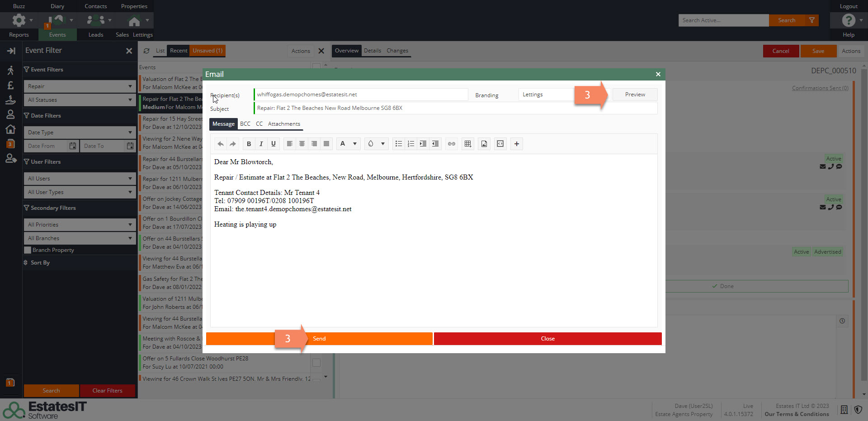
Task: Open the background color droplet picker
Action: pos(376,144)
